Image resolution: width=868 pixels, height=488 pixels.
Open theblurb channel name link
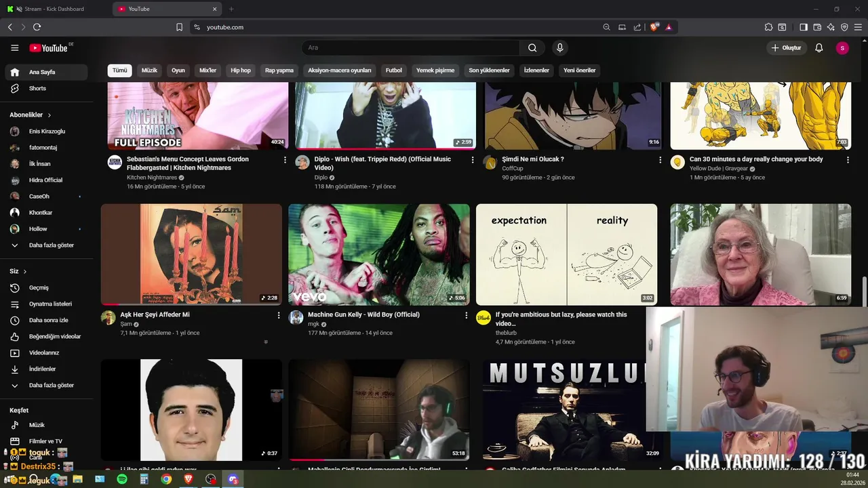pos(506,333)
